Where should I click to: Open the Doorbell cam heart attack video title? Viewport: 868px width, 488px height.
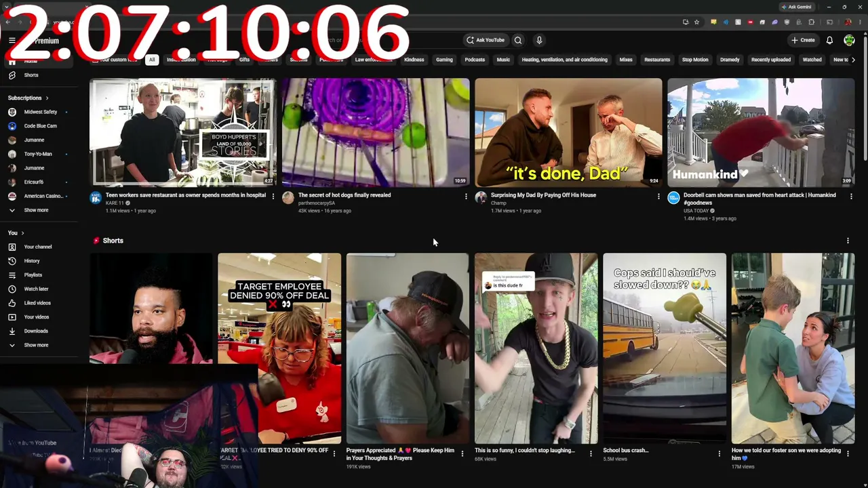coord(759,199)
